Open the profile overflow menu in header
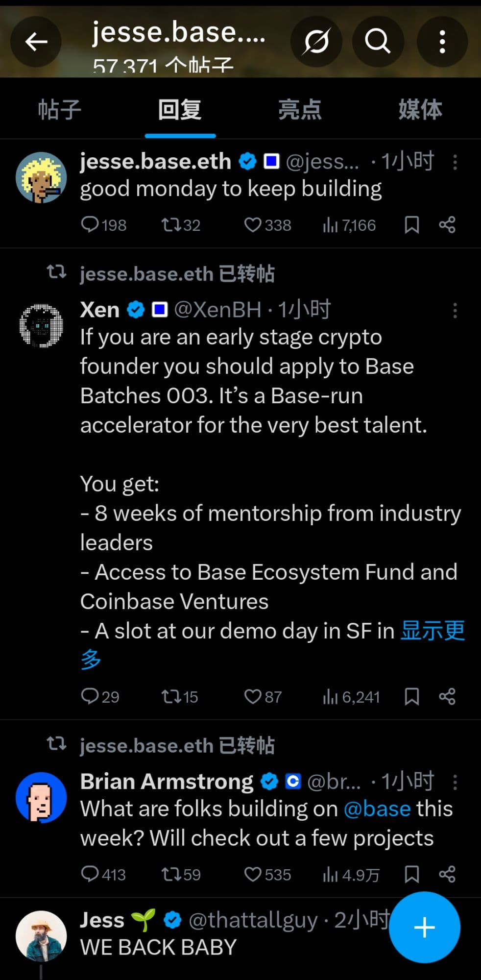 point(442,42)
